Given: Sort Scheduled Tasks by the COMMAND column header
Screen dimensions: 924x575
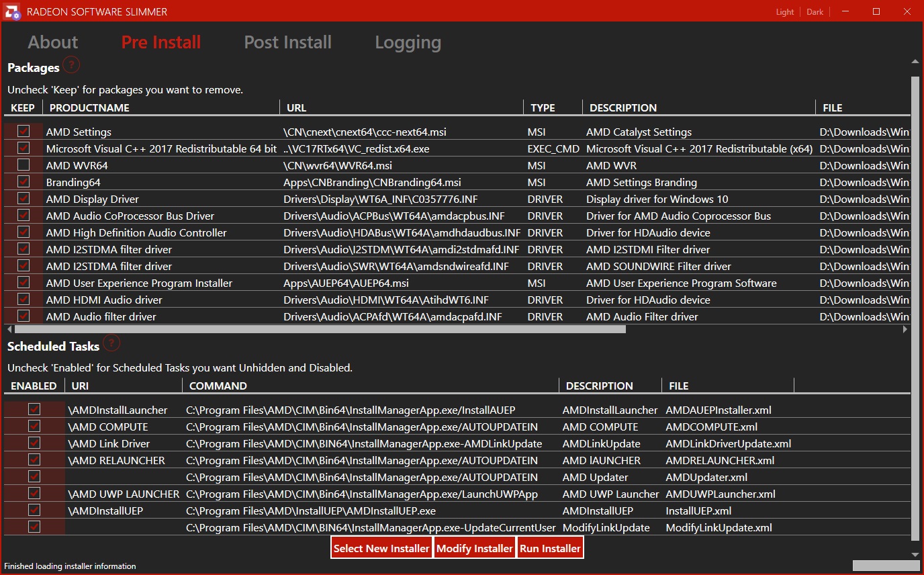Looking at the screenshot, I should (x=371, y=386).
